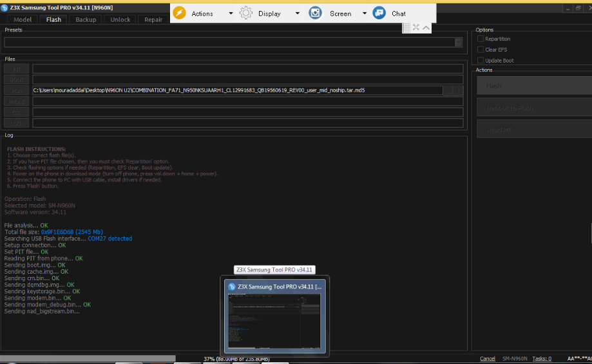Click the PHONE file path field
Viewport: 592px width, 364px height.
point(247,101)
